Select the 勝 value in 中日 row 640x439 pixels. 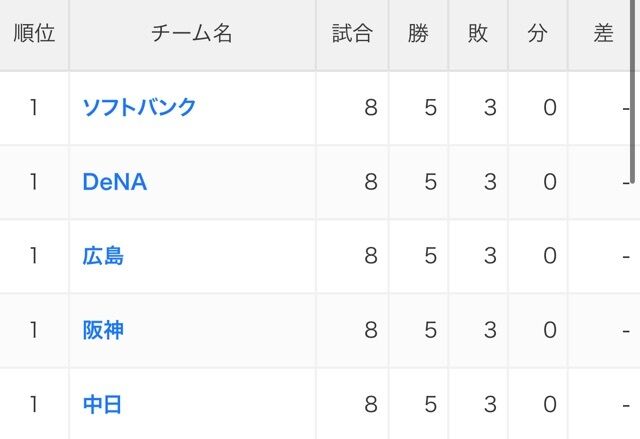point(431,404)
